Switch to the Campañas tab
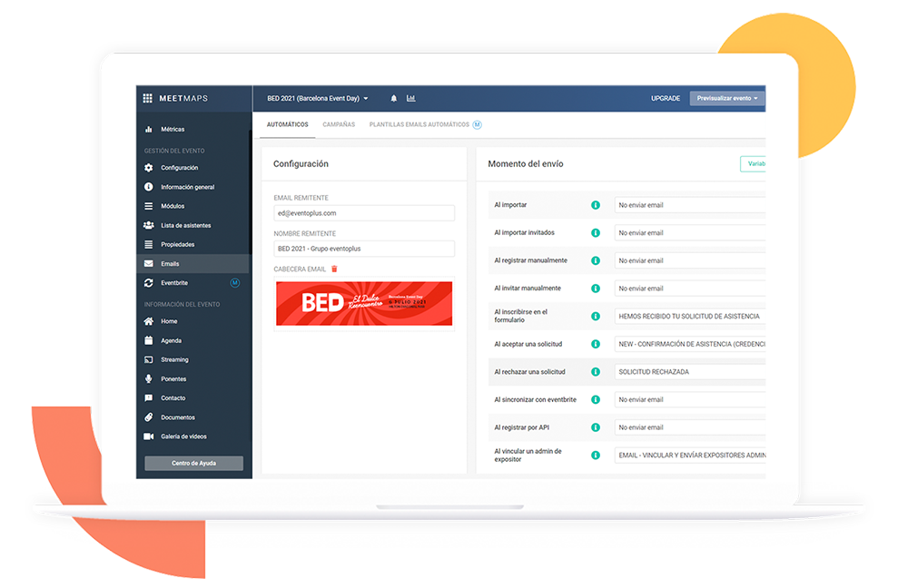 point(339,124)
